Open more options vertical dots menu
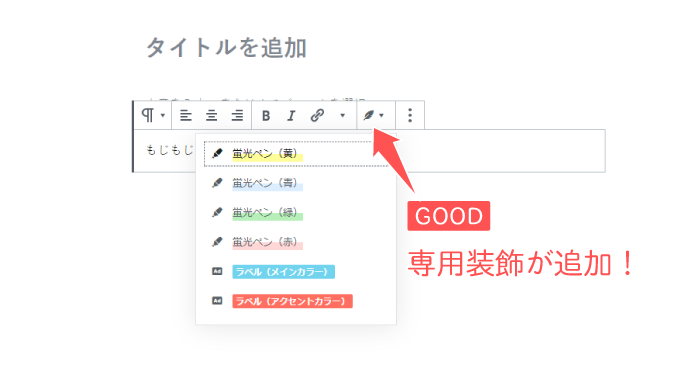 (410, 115)
